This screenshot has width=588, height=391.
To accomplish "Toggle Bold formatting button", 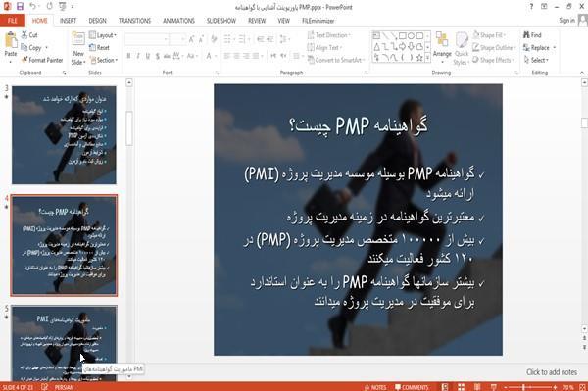I will click(x=128, y=56).
